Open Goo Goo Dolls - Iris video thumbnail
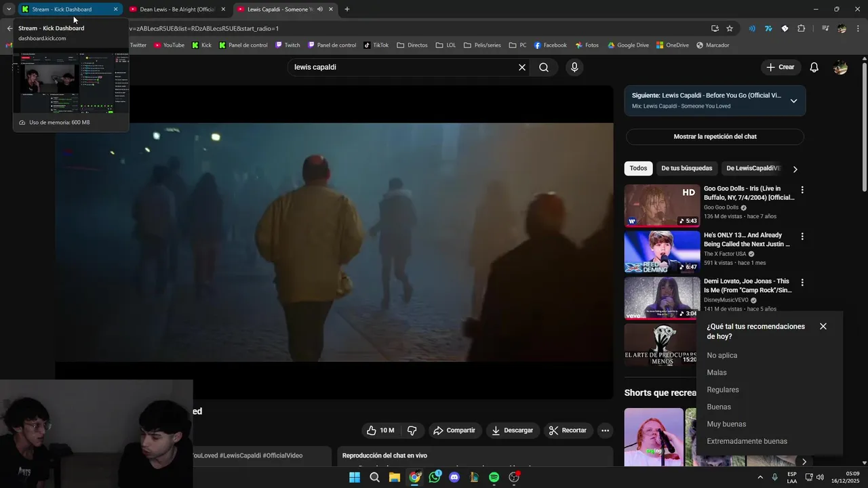The width and height of the screenshot is (868, 488). point(662,205)
